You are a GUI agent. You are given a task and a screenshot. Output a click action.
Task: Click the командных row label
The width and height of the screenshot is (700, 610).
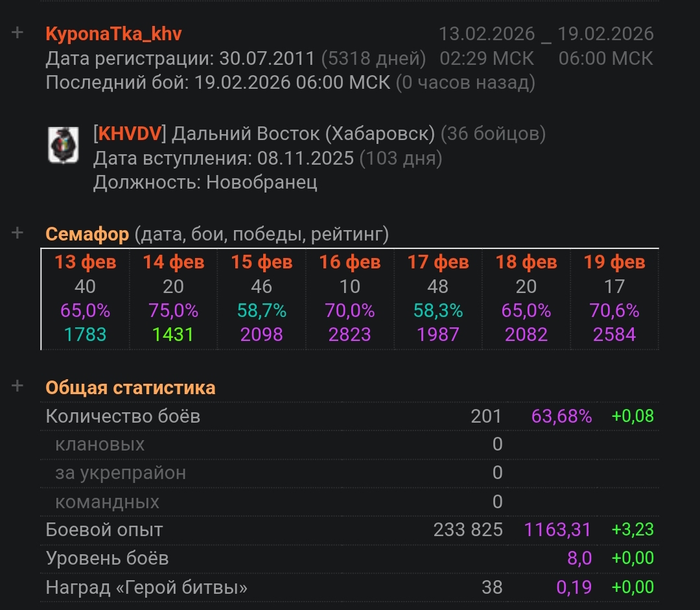pos(107,502)
